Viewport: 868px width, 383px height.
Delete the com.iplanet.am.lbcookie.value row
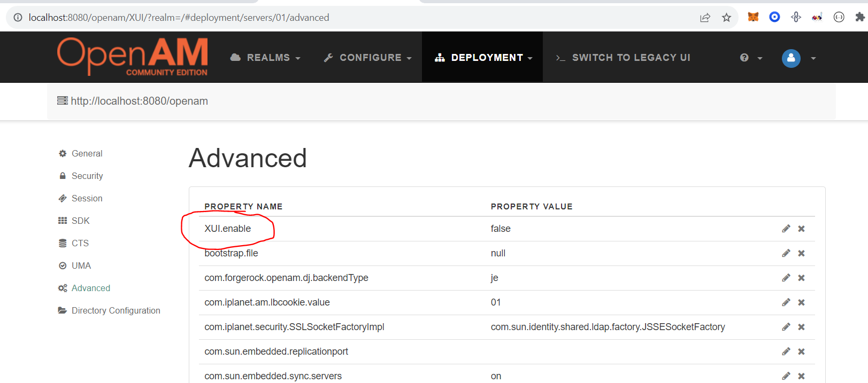coord(801,302)
